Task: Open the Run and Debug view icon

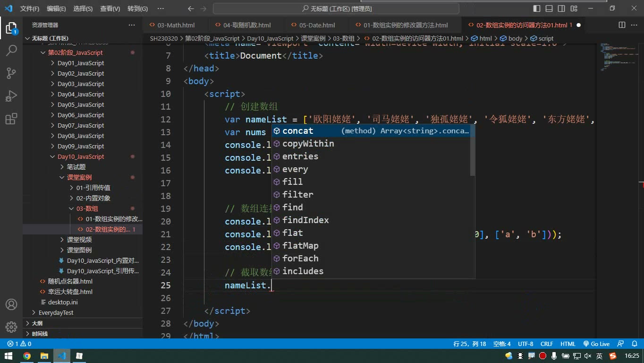Action: coord(11,96)
